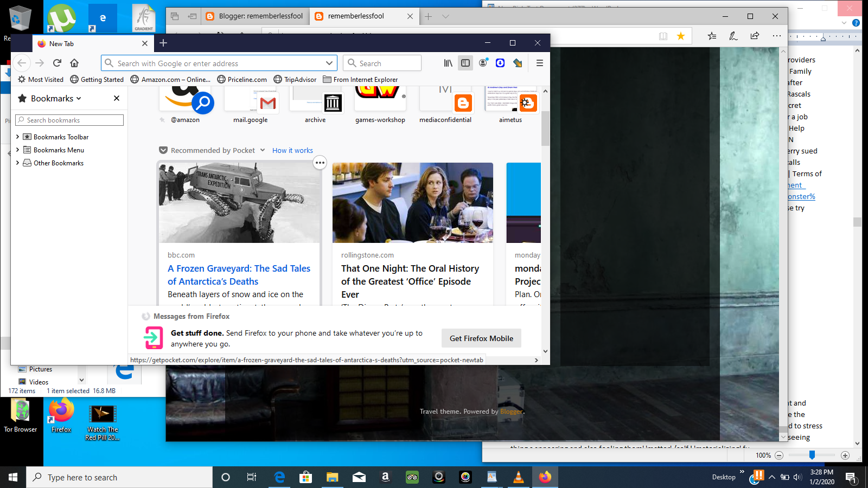Viewport: 868px width, 488px height.
Task: Close the New Tab tab
Action: [144, 43]
